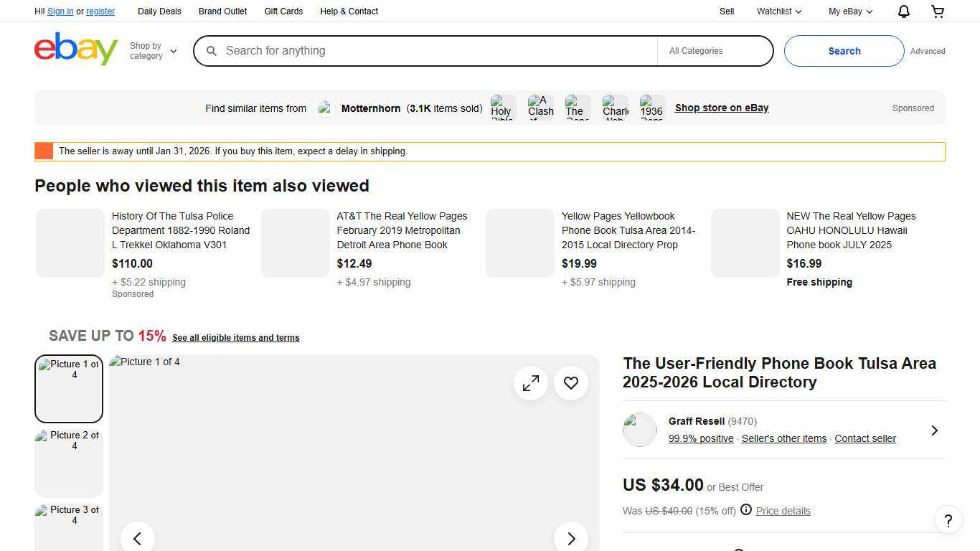
Task: Go to Gift Cards page
Action: (x=283, y=11)
